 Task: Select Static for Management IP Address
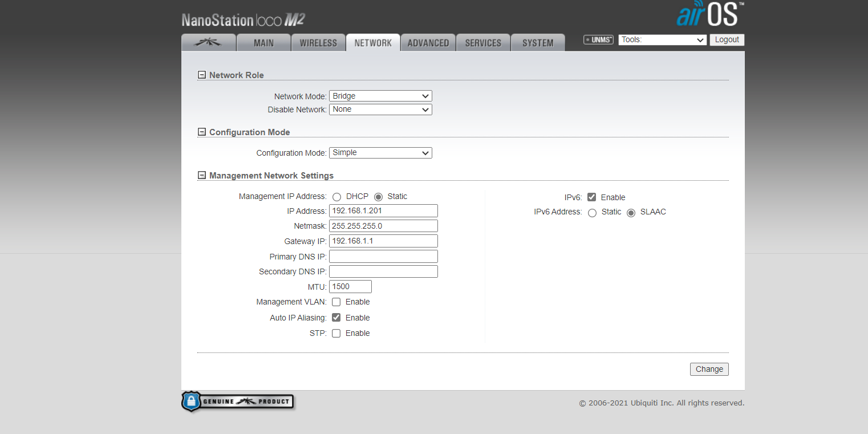tap(378, 197)
